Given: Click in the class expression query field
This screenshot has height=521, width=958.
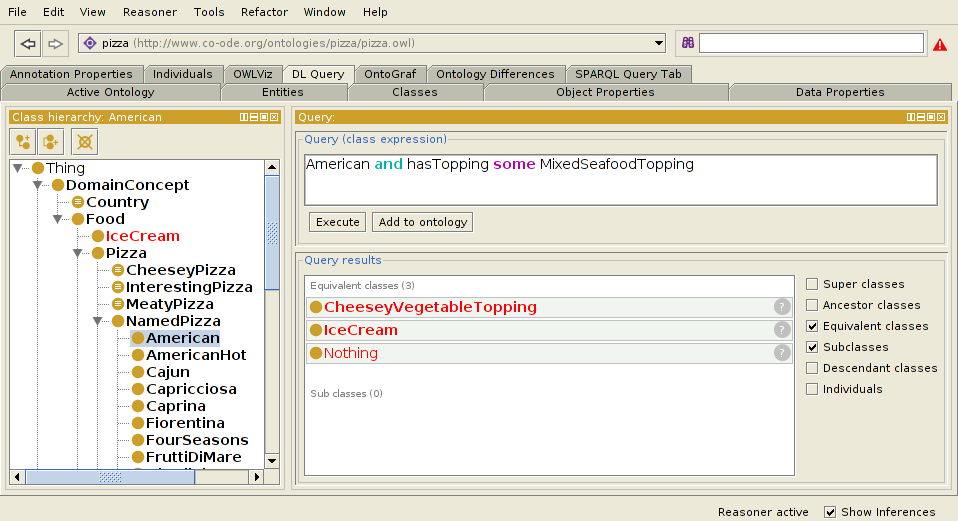Looking at the screenshot, I should (621, 180).
